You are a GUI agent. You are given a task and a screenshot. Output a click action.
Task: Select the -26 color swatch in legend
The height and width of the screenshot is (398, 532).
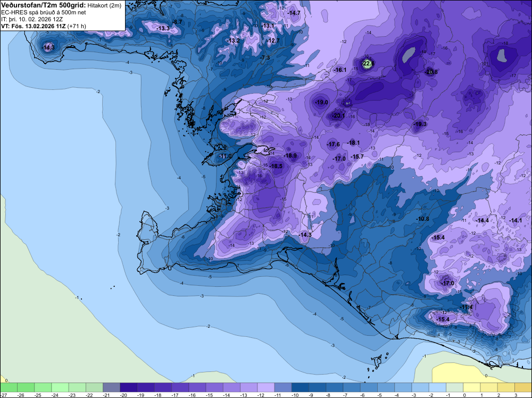(x=26, y=387)
